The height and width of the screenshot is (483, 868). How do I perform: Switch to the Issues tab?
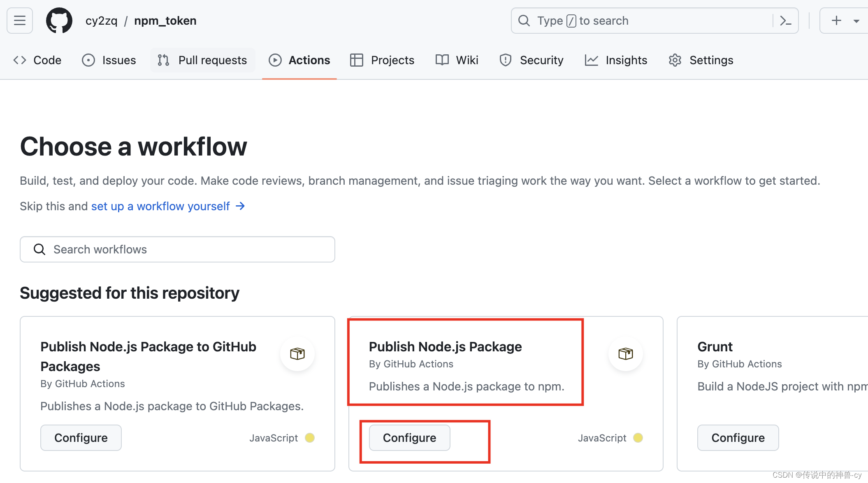[x=109, y=60]
